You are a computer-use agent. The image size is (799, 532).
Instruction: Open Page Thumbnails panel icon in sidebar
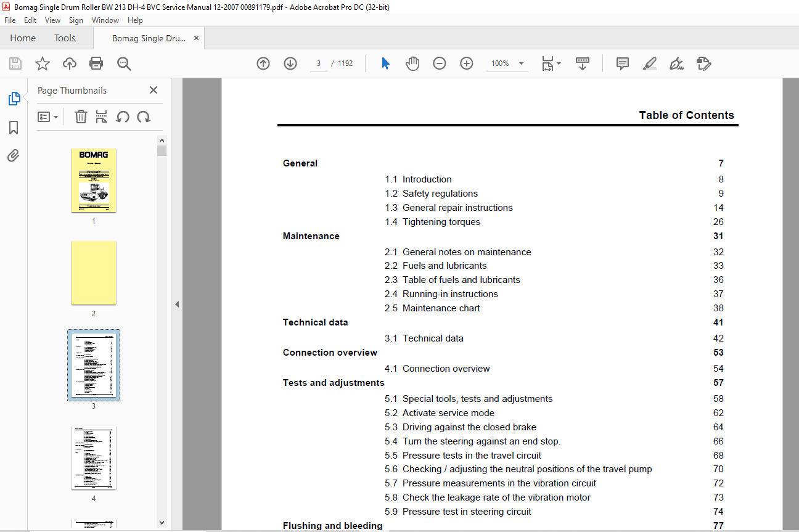(x=14, y=99)
